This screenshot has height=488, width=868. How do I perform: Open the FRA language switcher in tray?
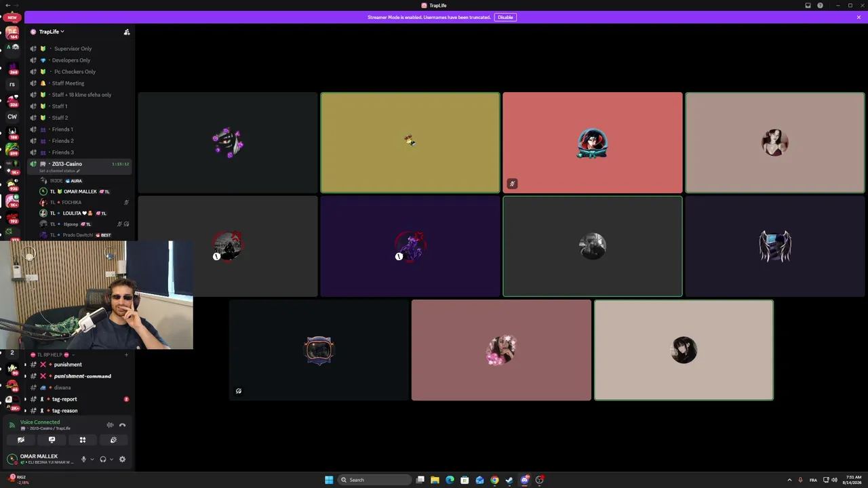(813, 480)
